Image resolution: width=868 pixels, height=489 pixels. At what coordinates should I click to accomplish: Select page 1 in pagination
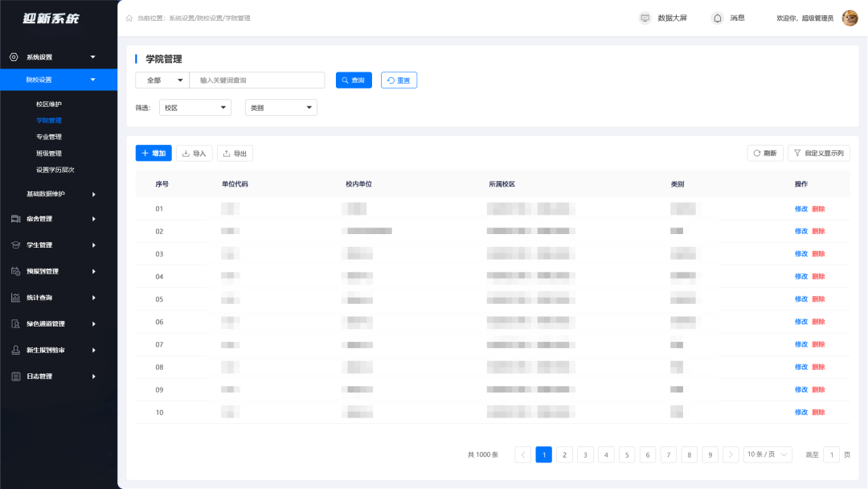543,454
